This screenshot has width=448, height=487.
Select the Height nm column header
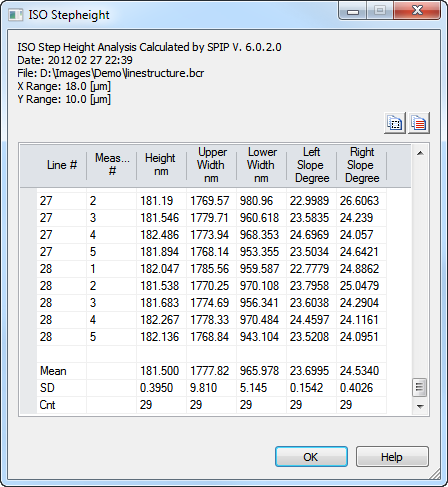click(x=161, y=166)
